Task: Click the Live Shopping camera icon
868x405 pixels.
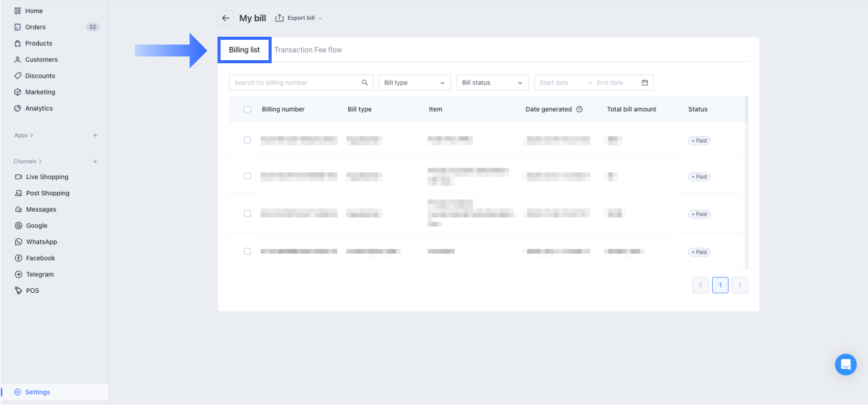Action: pos(18,177)
